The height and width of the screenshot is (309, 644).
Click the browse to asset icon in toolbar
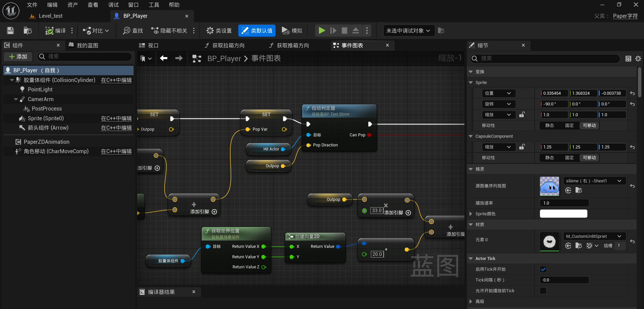[x=28, y=31]
